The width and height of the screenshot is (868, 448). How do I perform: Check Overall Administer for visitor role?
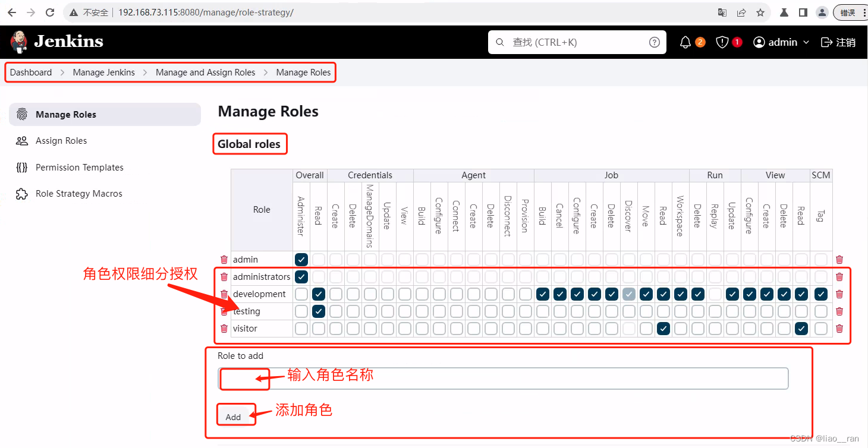tap(301, 329)
